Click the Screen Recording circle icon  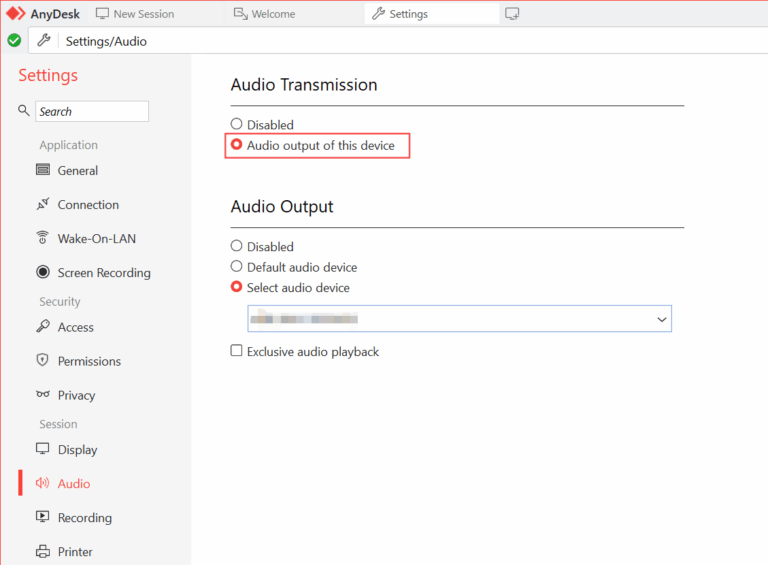(x=43, y=272)
